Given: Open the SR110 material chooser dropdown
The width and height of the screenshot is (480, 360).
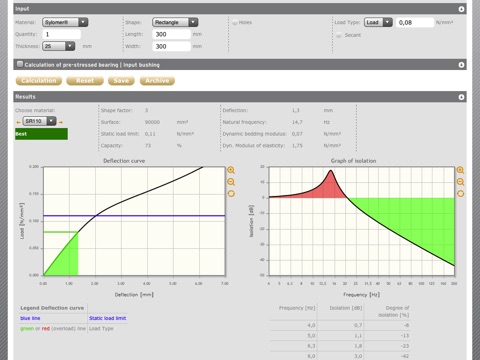Looking at the screenshot, I should click(39, 121).
